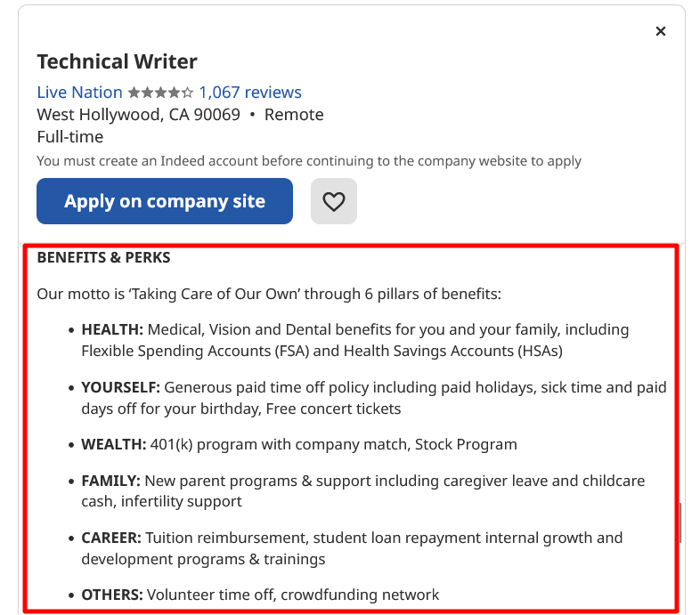
Task: Click the FAMILY new parent programs bullet
Action: tap(362, 490)
